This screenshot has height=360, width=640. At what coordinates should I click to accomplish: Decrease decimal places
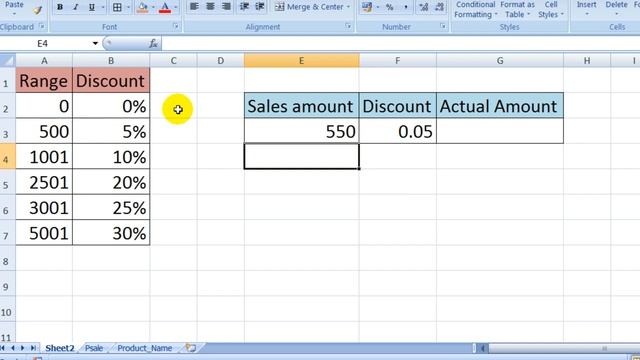click(x=440, y=7)
